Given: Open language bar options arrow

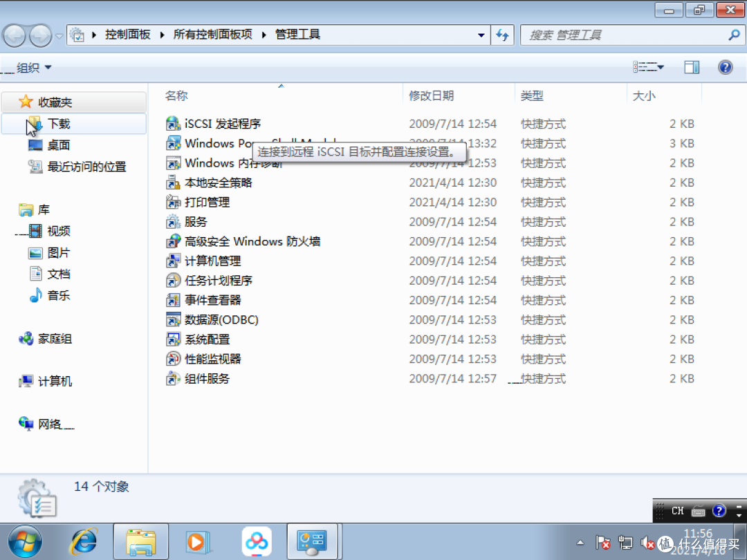Looking at the screenshot, I should (739, 515).
